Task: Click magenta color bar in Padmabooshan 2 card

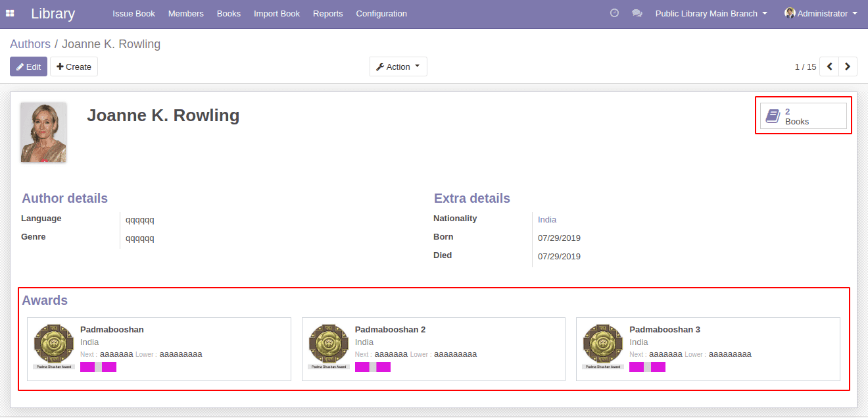Action: 373,367
